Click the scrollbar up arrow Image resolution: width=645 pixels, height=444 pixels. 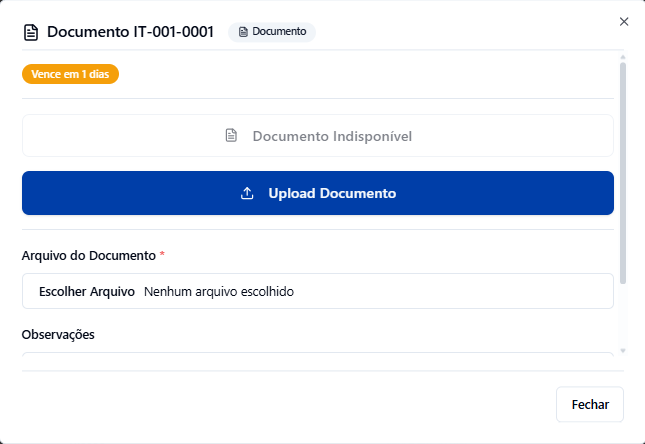click(x=623, y=55)
